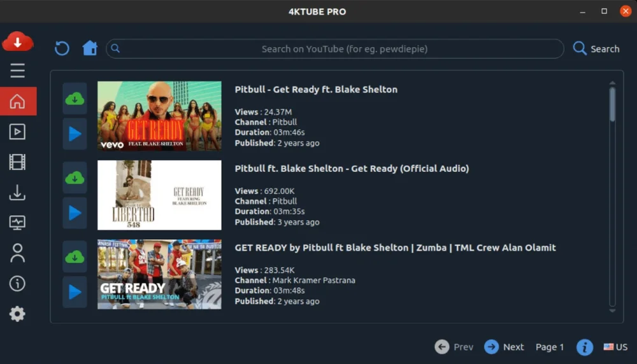Select the Home icon in sidebar
Screen dimensions: 637x364
[x=18, y=101]
